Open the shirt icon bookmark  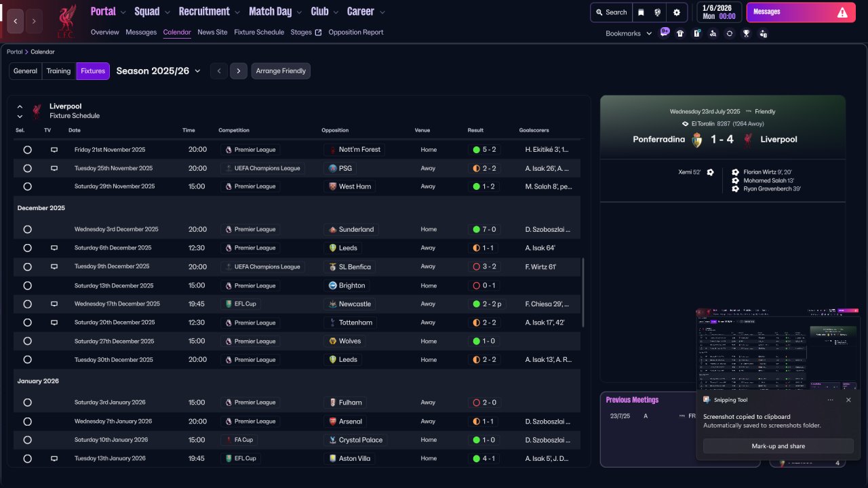pyautogui.click(x=680, y=33)
